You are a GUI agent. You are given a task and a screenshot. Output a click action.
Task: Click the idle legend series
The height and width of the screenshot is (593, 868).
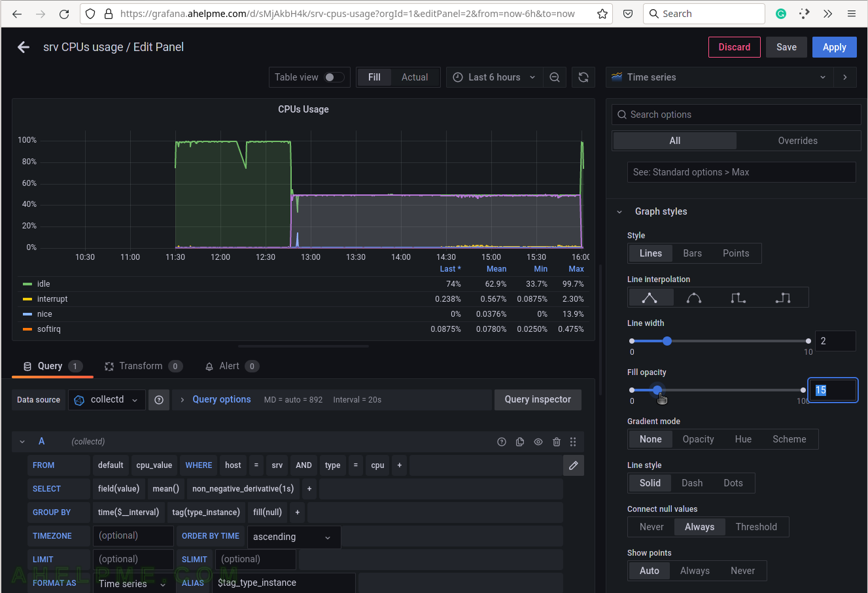pyautogui.click(x=43, y=284)
